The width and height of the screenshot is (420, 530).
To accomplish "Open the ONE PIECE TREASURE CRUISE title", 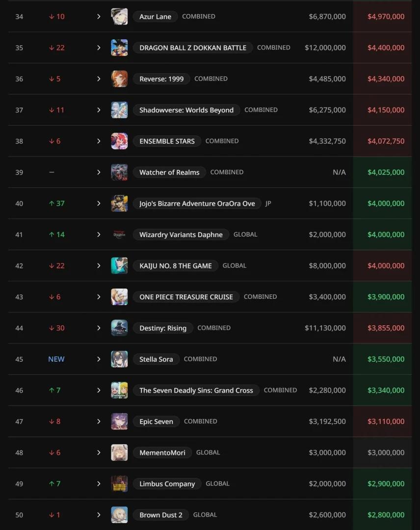I will pos(186,297).
